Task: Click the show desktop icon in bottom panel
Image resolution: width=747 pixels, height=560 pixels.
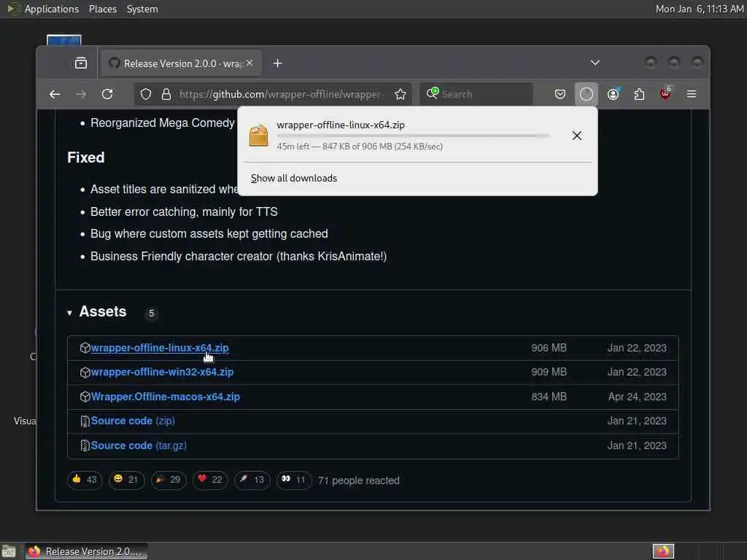Action: click(9, 552)
